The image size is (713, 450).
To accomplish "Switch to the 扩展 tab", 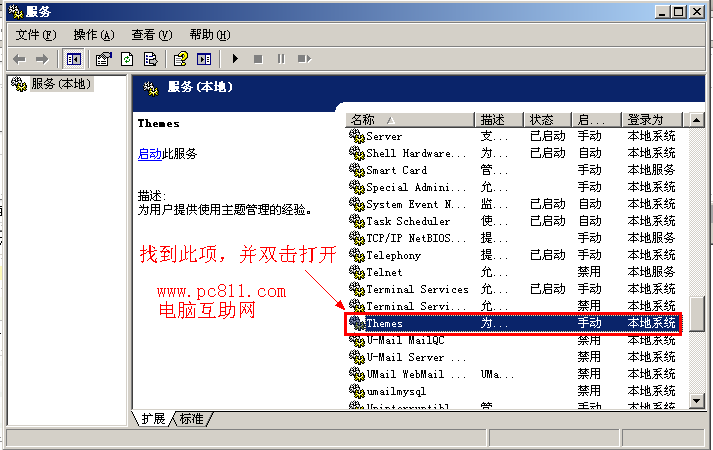I will click(x=153, y=419).
